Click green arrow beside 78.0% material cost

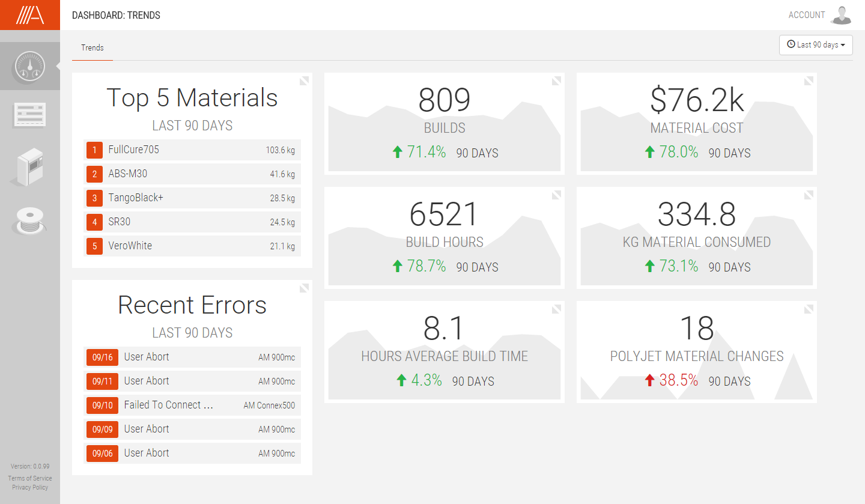point(649,153)
